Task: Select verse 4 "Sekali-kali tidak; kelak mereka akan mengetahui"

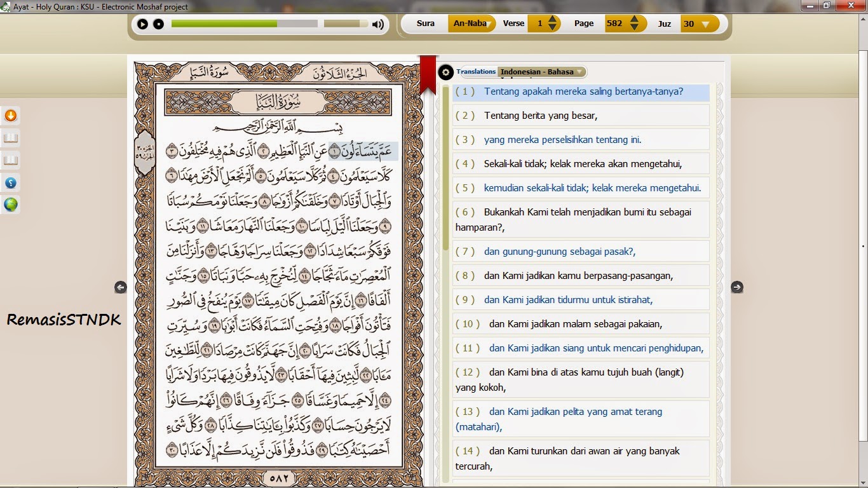Action: click(x=581, y=164)
